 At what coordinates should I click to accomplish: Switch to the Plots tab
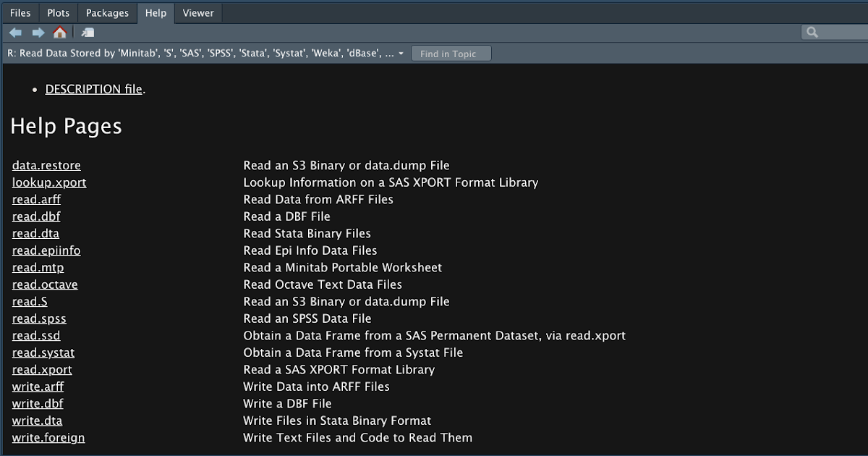pos(58,12)
